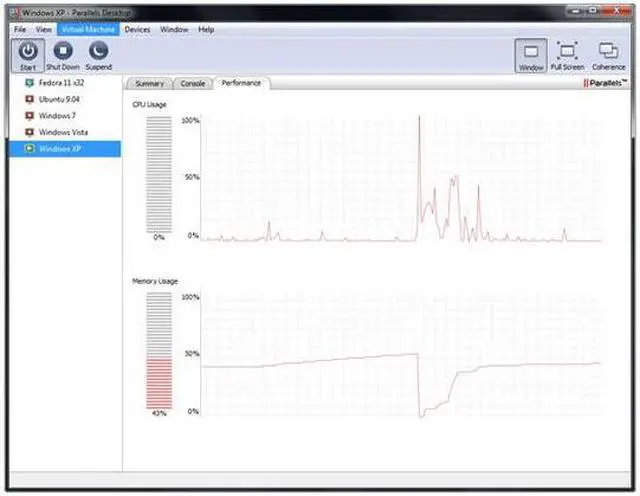Click the Fedora 11 x32 VM icon
Image resolution: width=640 pixels, height=496 pixels.
coord(29,83)
